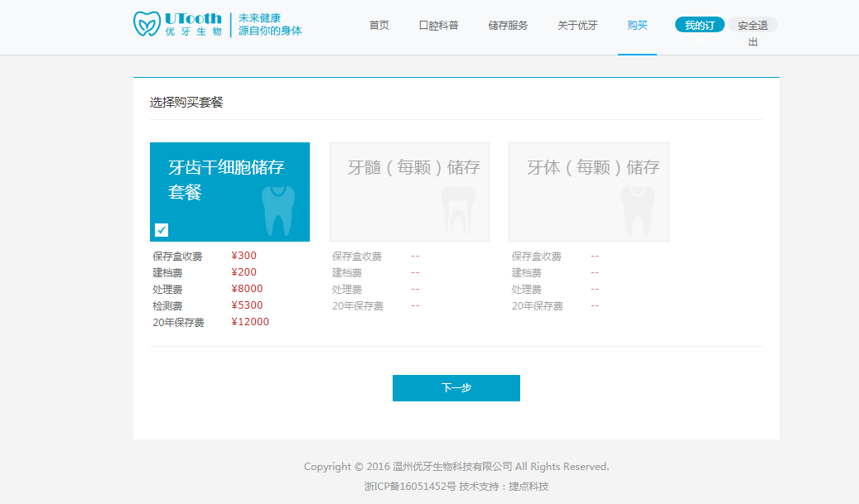859x504 pixels.
Task: Select the 牙体（每颗）储存 package card
Action: pyautogui.click(x=589, y=191)
